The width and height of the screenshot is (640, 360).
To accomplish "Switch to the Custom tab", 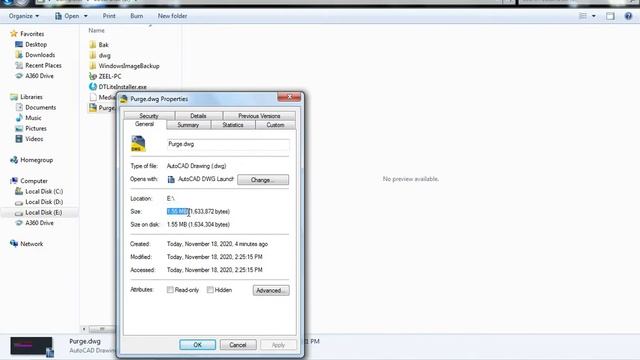I will [275, 125].
